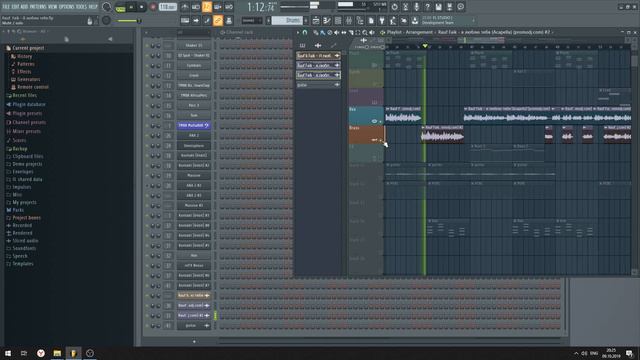The height and width of the screenshot is (360, 640).
Task: Mute the guitar channel LED in channel rack
Action: (147, 326)
